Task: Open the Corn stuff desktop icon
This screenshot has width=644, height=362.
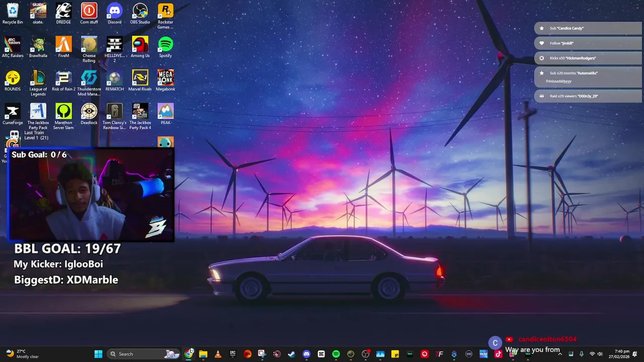Action: (x=89, y=14)
